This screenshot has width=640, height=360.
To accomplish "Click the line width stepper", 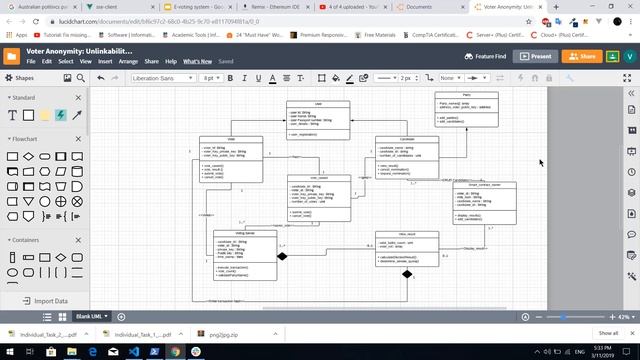I will tap(417, 78).
